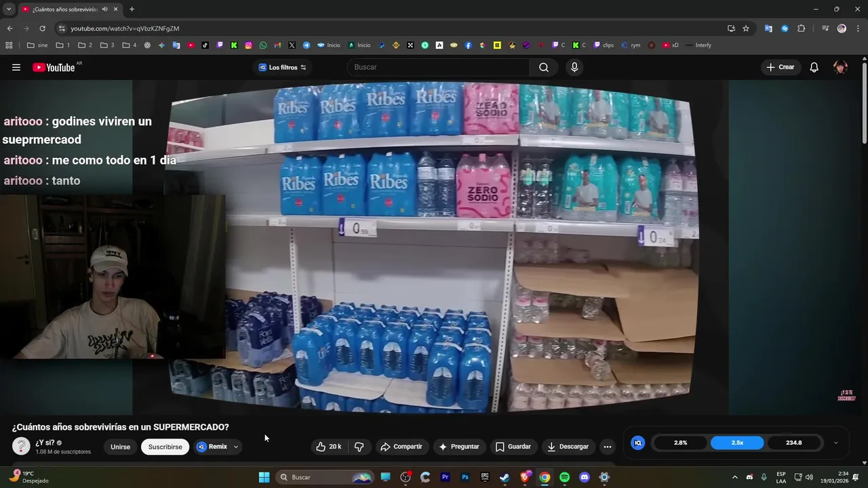Open the Chrome tab search dropdown
Screen dimensions: 868x488
pyautogui.click(x=9, y=9)
